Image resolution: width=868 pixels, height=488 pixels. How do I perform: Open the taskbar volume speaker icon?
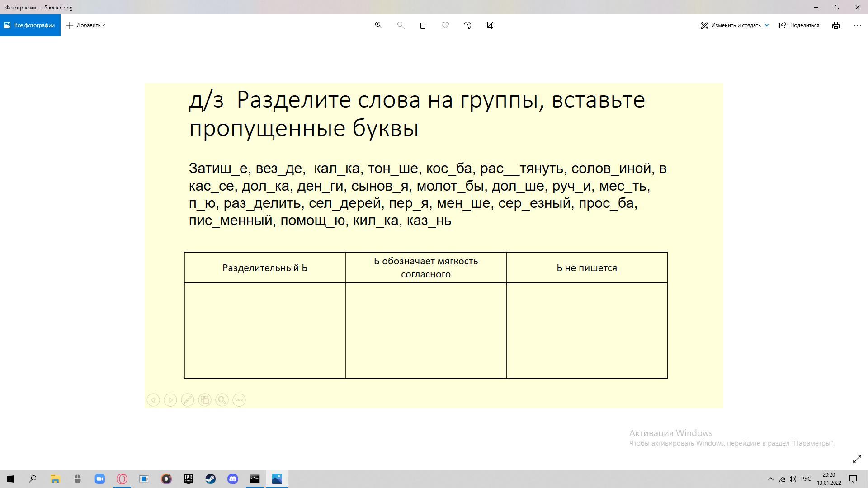[x=793, y=479]
